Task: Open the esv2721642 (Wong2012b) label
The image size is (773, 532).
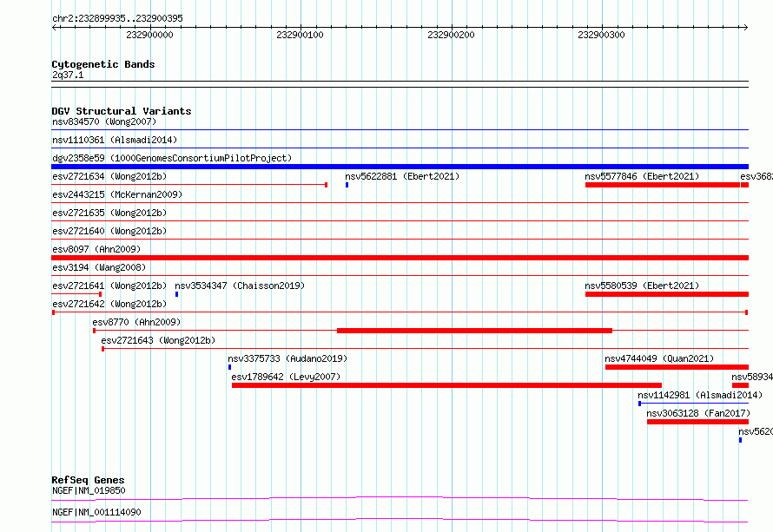Action: pos(109,304)
